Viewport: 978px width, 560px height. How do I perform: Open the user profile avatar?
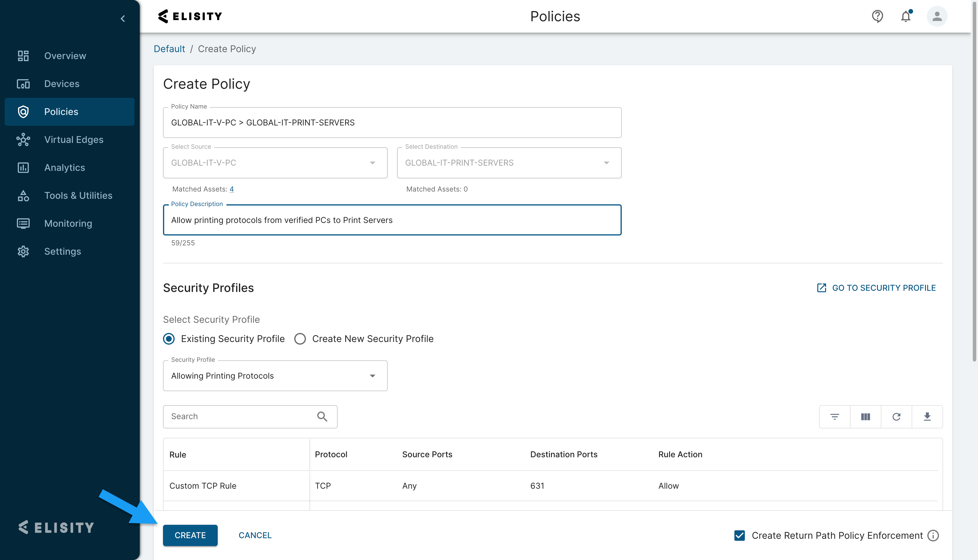click(x=937, y=16)
